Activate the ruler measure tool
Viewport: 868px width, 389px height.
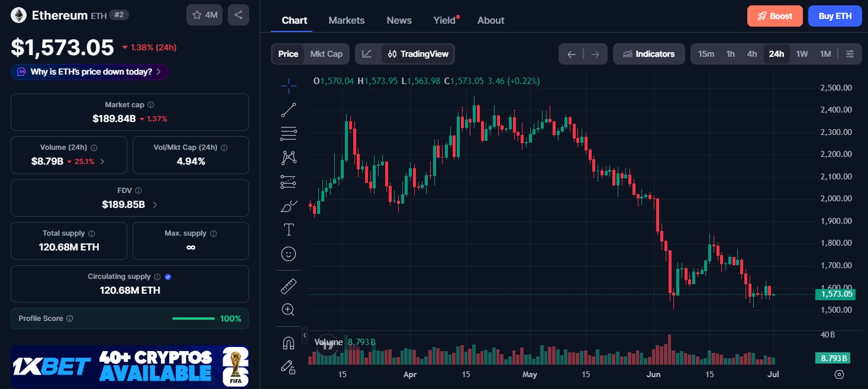(288, 287)
